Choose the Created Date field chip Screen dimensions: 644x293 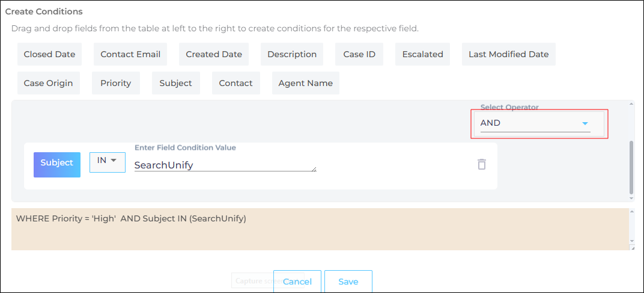click(214, 54)
